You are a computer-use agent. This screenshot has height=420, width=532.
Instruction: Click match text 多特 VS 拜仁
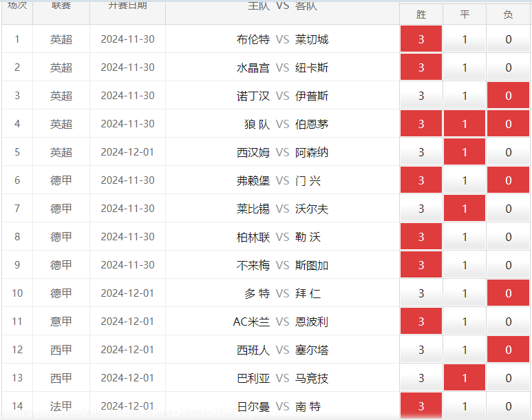282,293
